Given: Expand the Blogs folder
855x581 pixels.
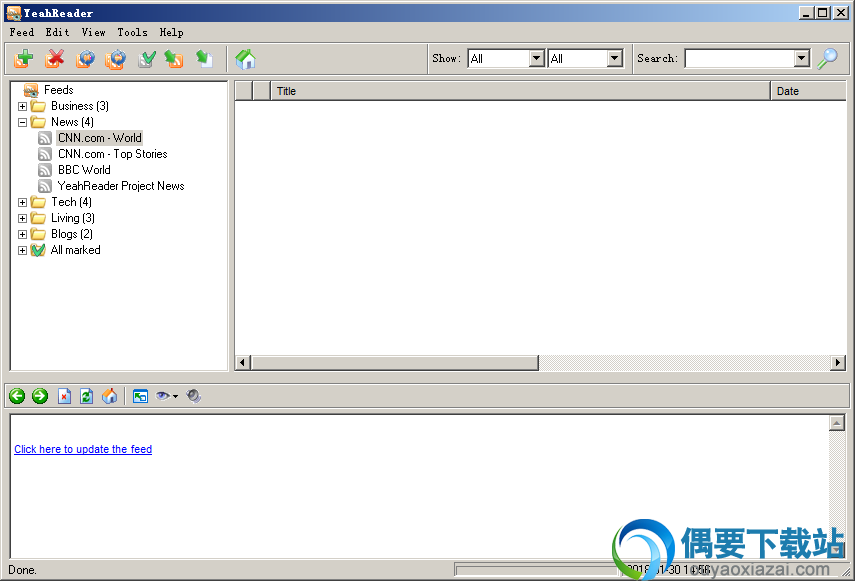Looking at the screenshot, I should (22, 234).
